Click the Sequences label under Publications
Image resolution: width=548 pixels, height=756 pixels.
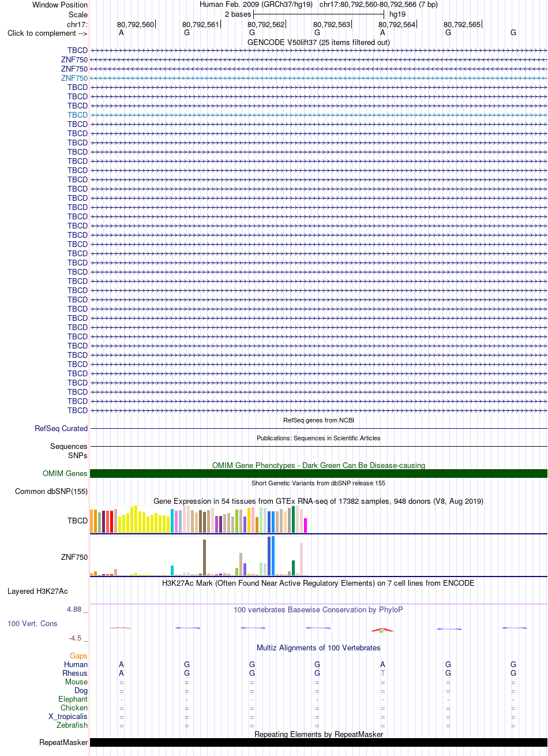coord(69,447)
